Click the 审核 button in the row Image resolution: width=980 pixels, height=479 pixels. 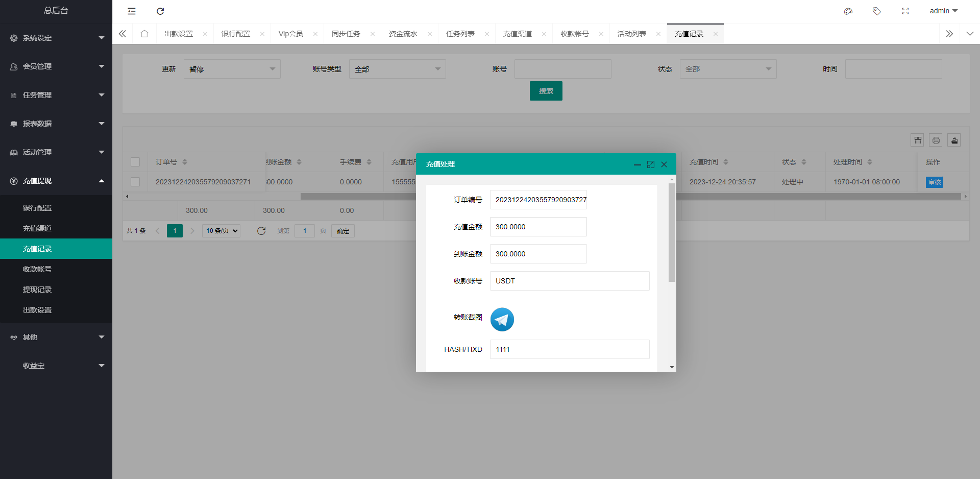click(x=935, y=182)
